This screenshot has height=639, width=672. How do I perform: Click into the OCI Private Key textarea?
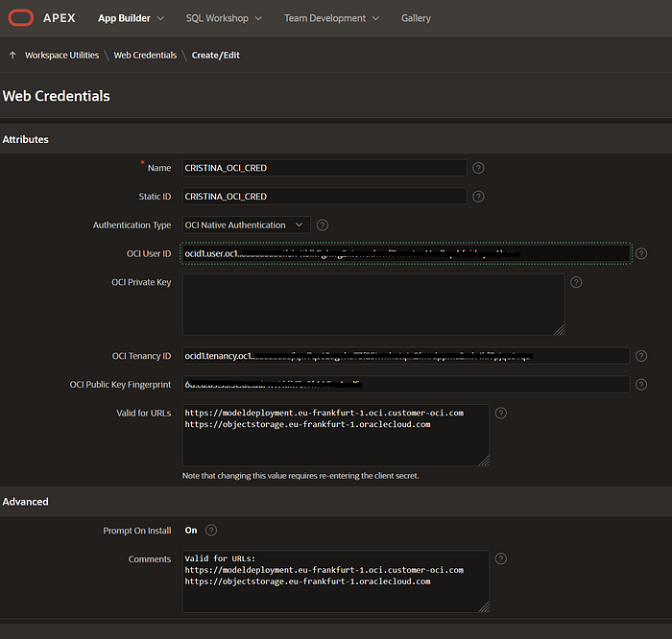point(373,304)
